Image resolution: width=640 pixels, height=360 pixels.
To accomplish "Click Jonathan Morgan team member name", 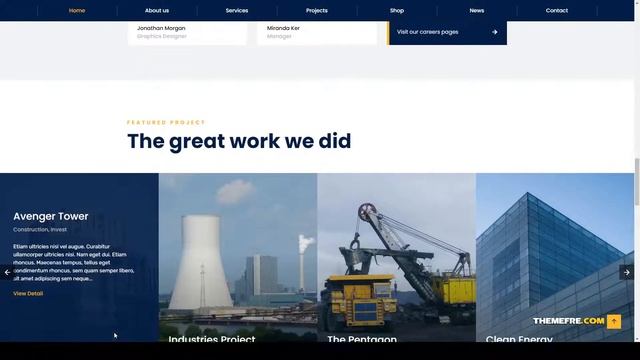I will (x=161, y=28).
